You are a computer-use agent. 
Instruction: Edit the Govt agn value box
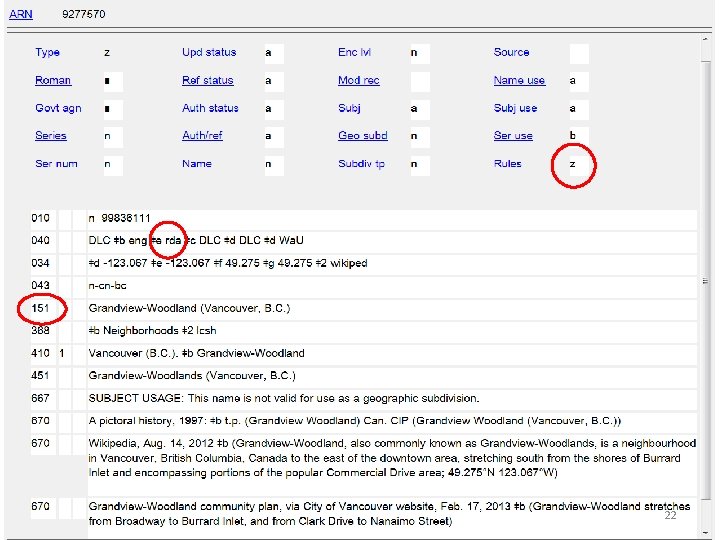[113, 109]
